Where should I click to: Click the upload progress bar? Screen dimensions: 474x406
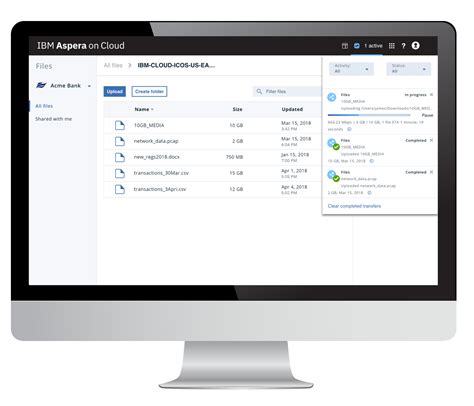pyautogui.click(x=369, y=115)
